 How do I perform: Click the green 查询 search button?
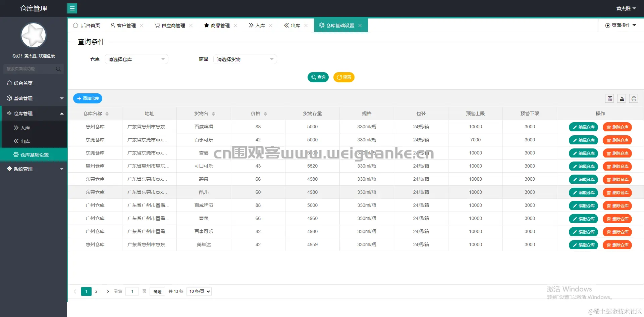(x=318, y=77)
